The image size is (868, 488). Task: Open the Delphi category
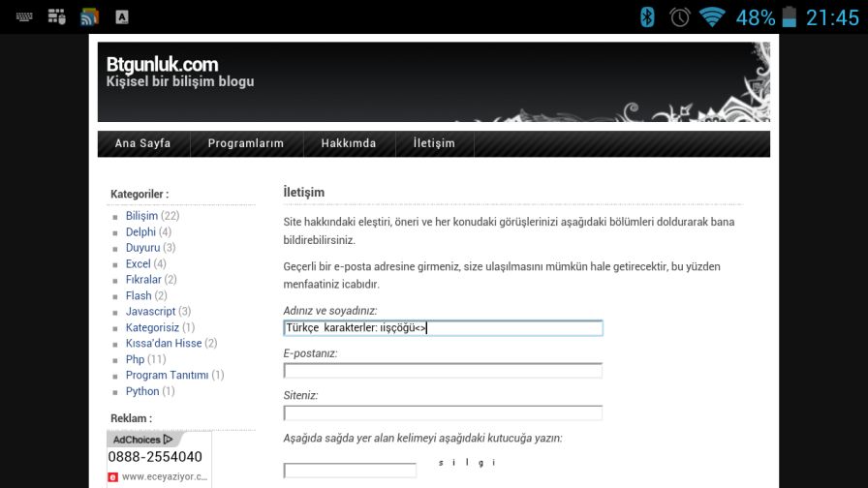[x=140, y=231]
